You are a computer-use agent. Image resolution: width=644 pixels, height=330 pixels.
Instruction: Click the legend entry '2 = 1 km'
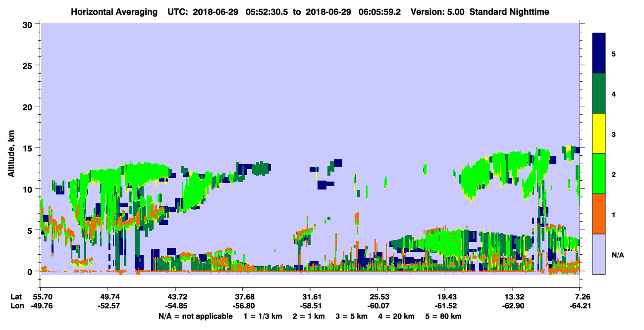point(309,316)
